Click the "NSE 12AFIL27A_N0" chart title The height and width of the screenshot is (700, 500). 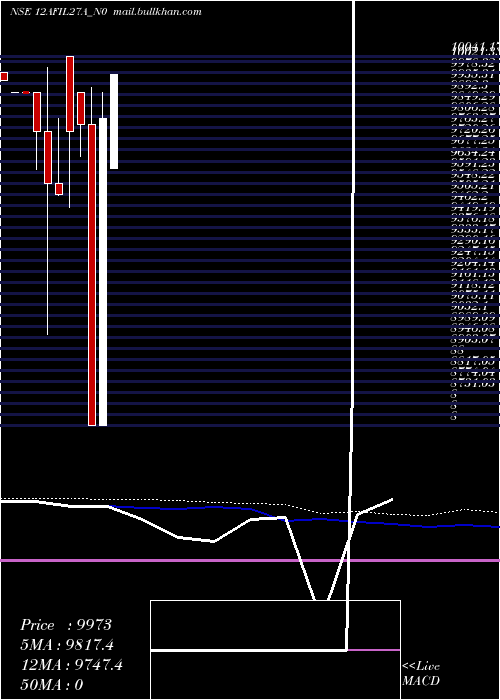[x=58, y=12]
